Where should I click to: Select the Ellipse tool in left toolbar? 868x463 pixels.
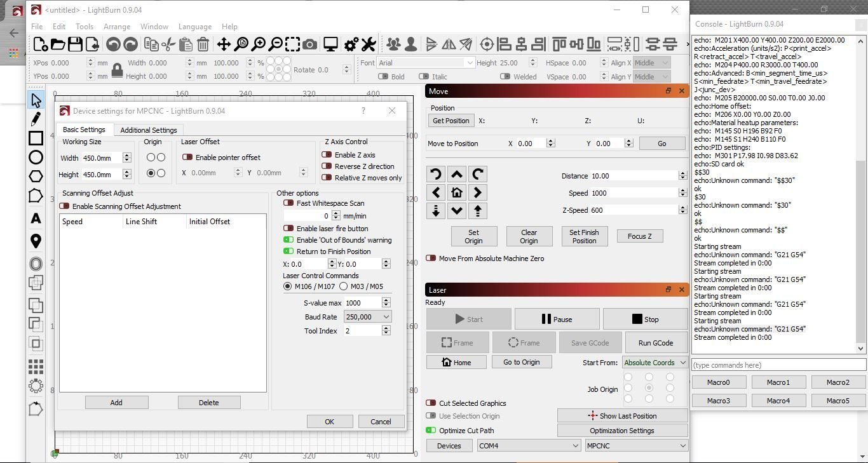coord(36,157)
